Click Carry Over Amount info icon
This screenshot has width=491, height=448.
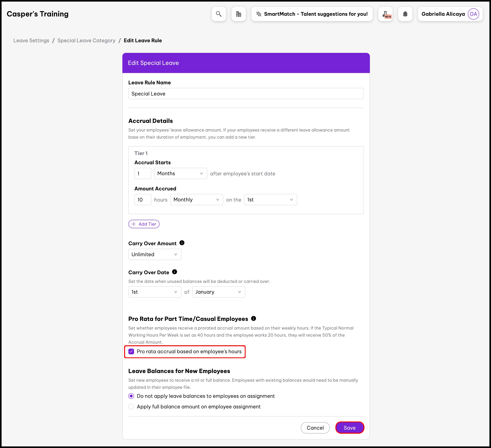click(x=182, y=243)
